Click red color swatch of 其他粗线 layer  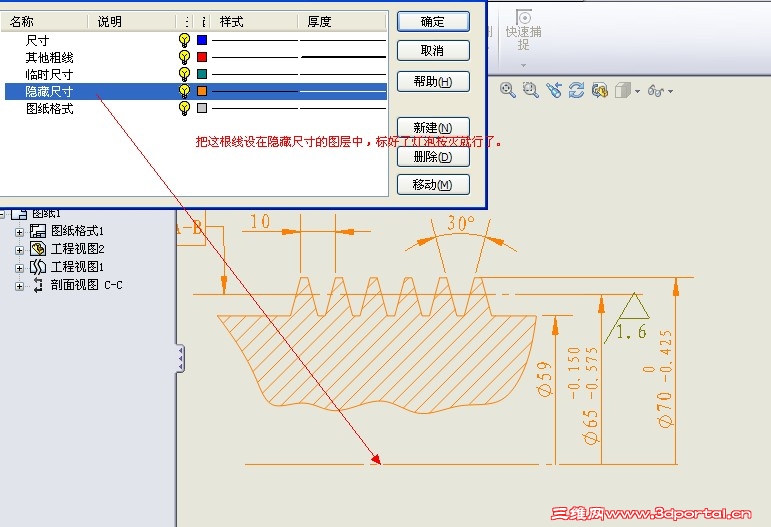202,57
